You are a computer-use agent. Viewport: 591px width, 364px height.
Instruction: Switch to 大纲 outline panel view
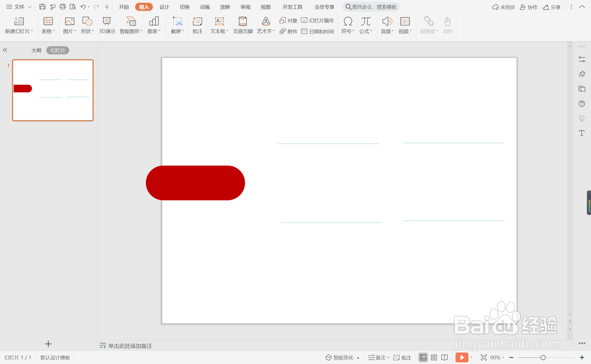[x=36, y=50]
